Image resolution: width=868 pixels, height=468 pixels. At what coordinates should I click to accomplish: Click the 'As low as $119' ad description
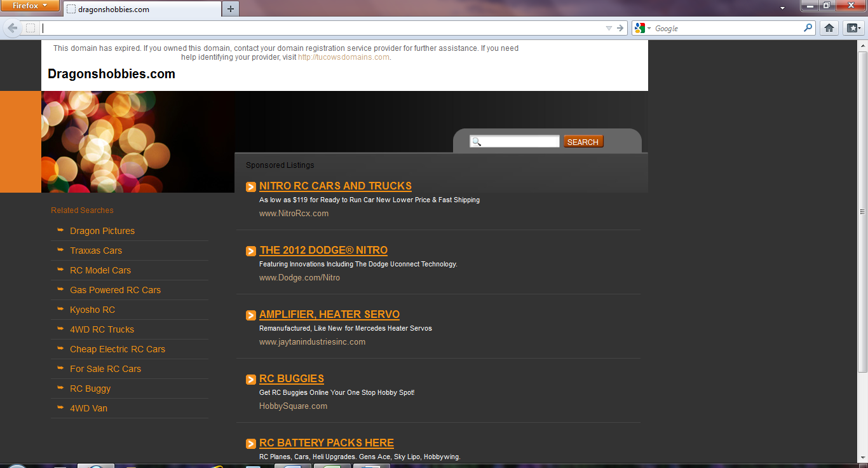pos(369,200)
